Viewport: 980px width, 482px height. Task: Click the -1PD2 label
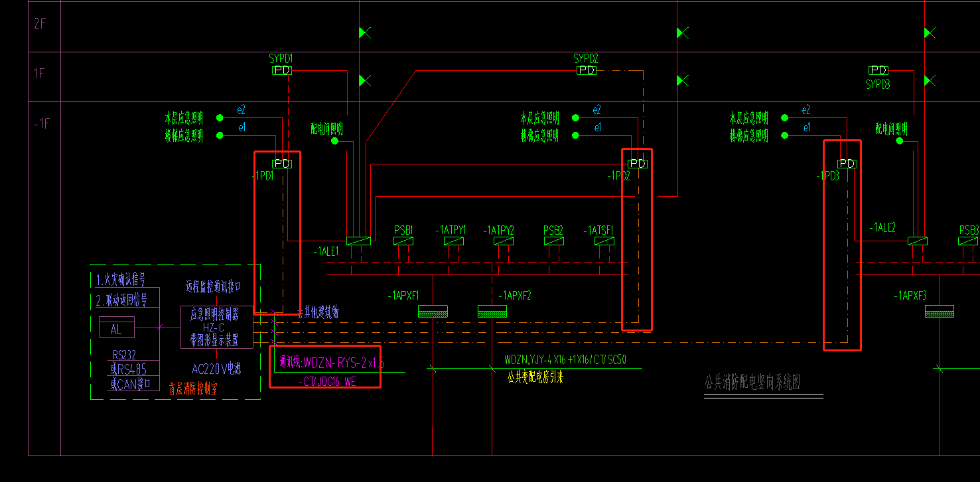[618, 176]
